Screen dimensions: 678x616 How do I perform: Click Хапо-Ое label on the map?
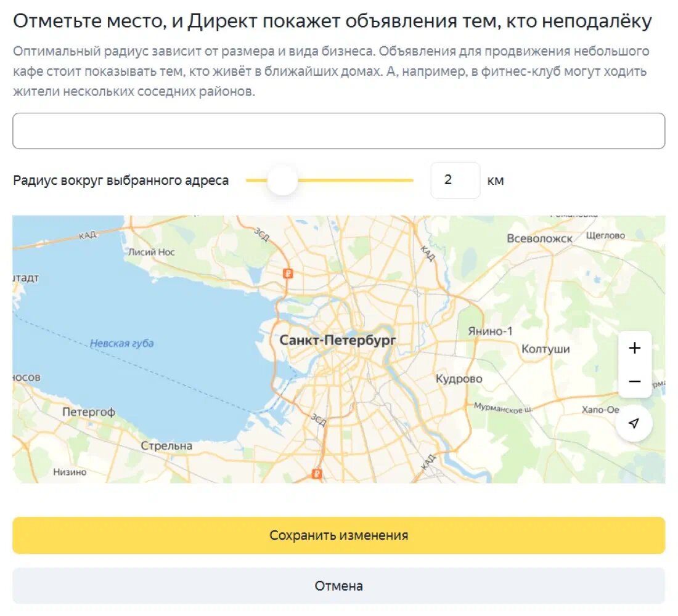point(600,410)
